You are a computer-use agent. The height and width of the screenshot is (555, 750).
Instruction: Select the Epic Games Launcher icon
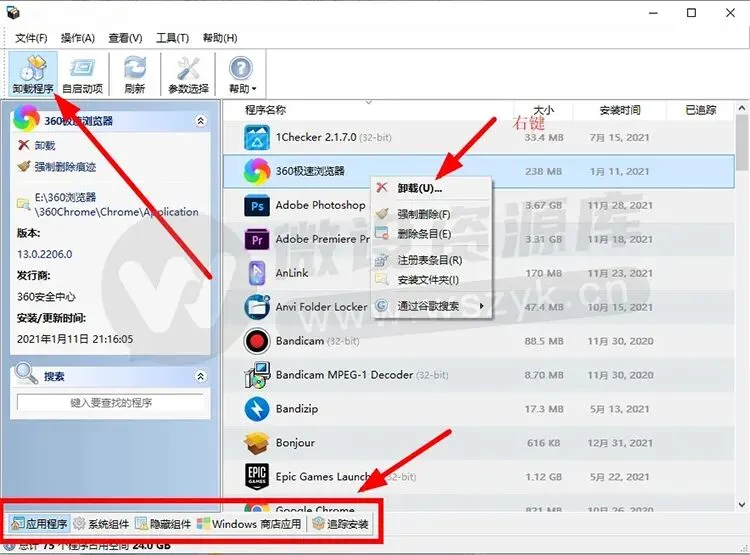pos(257,477)
